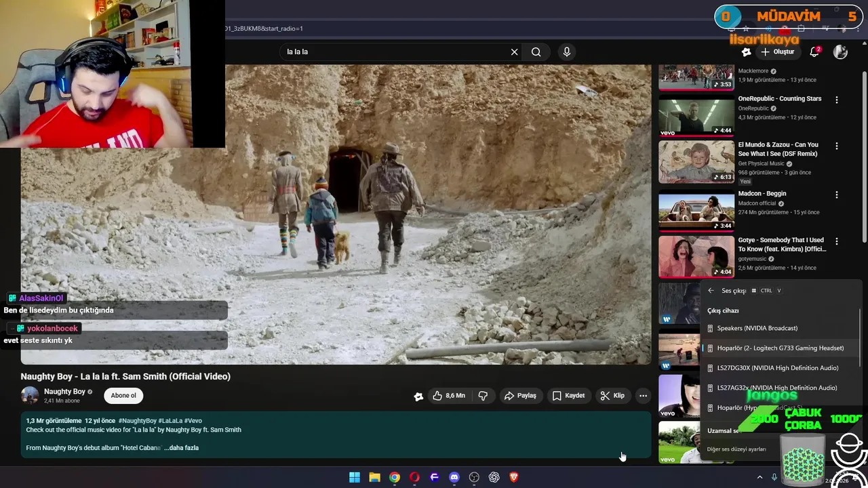
Task: Open OBS Studio from the taskbar
Action: pyautogui.click(x=474, y=477)
